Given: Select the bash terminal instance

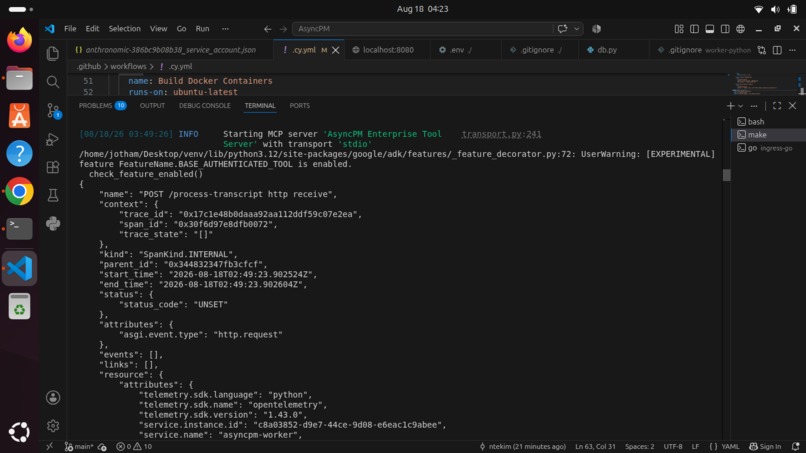Looking at the screenshot, I should click(768, 122).
